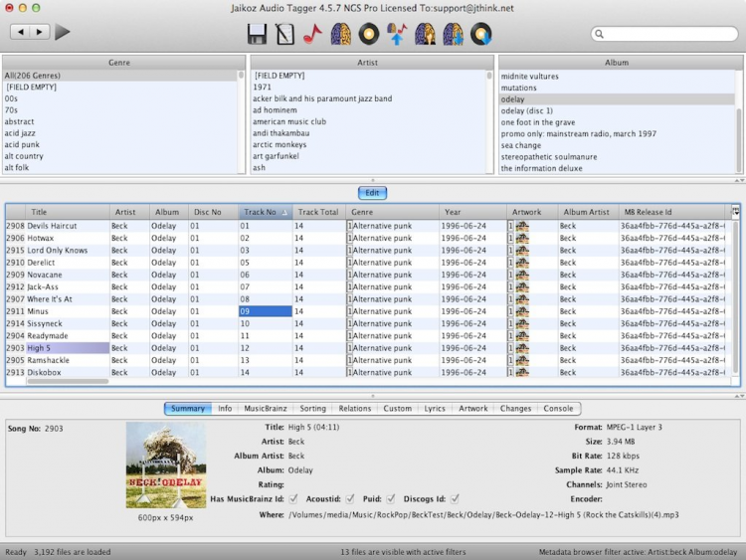The image size is (746, 560).
Task: Switch to the MusicBrainz tab
Action: (266, 409)
